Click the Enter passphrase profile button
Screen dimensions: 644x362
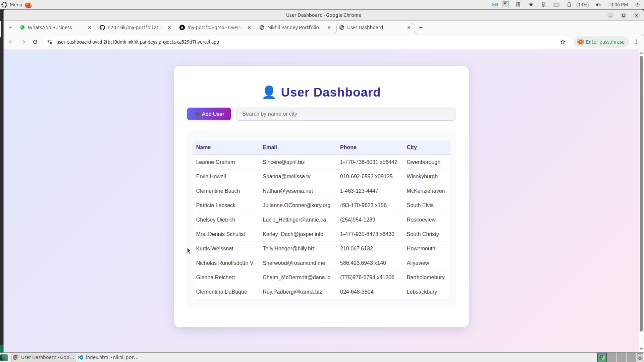pyautogui.click(x=601, y=42)
